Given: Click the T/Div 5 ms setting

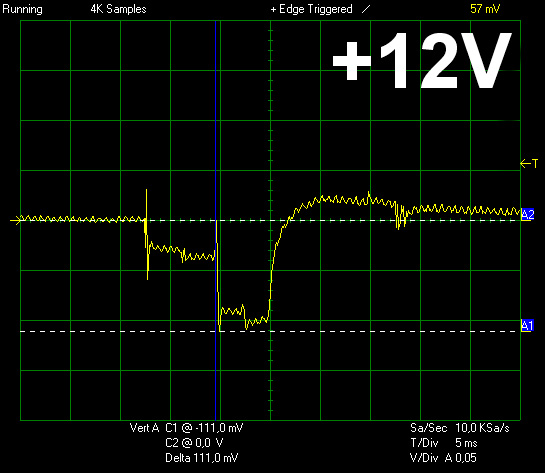Looking at the screenshot, I should tap(444, 443).
